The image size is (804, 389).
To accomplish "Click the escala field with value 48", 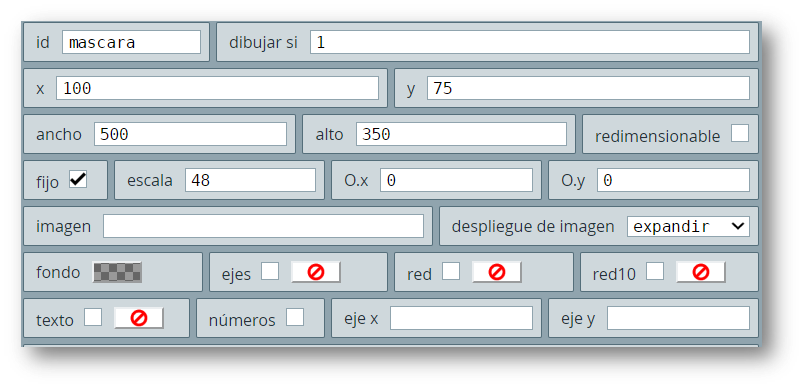I will [250, 180].
